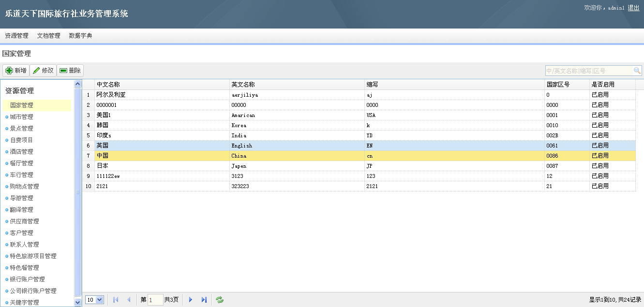Select 特色餐管理 in the sidebar

coord(25,267)
